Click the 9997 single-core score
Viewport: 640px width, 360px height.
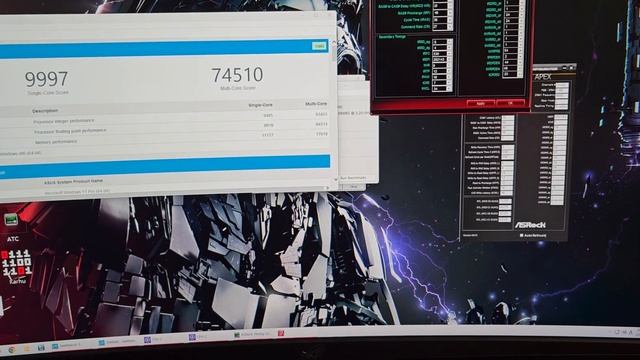(46, 79)
